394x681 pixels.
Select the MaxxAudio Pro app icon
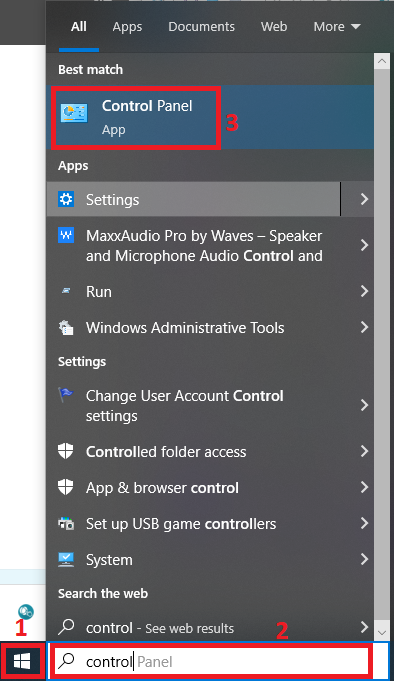[x=66, y=235]
